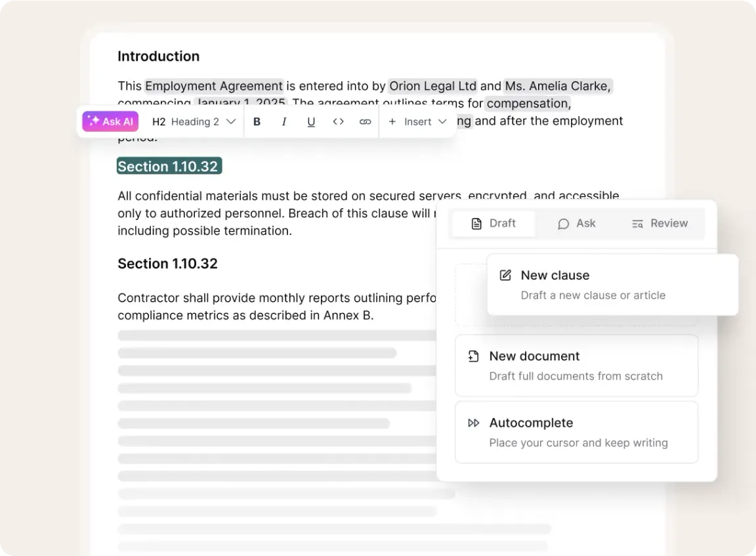
Task: Expand the Insert dropdown menu
Action: tap(417, 121)
